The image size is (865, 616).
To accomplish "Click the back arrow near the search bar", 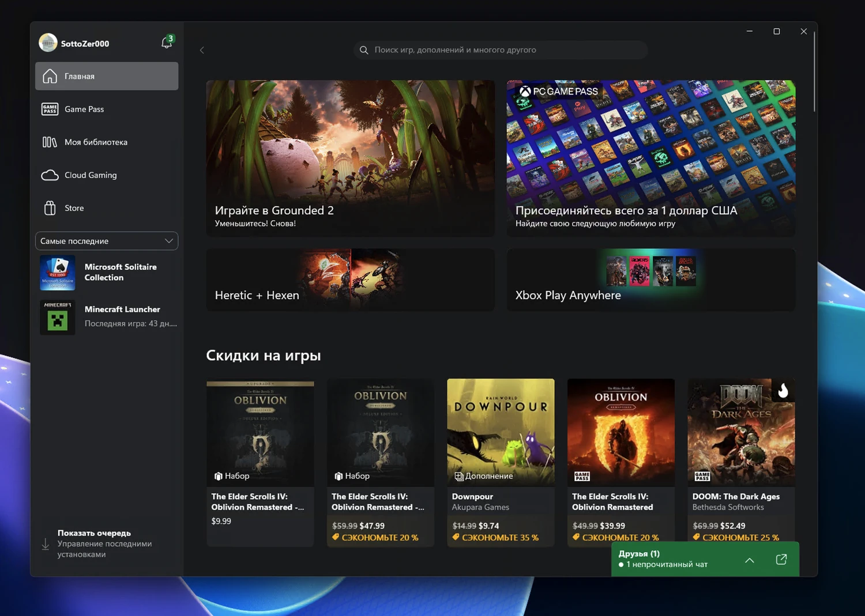I will (202, 50).
